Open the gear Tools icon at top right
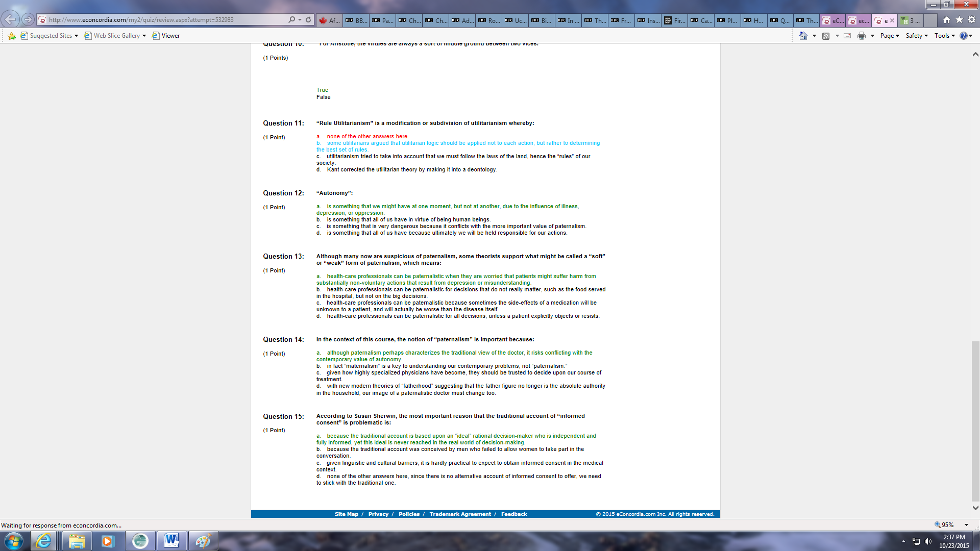980x551 pixels. tap(972, 20)
